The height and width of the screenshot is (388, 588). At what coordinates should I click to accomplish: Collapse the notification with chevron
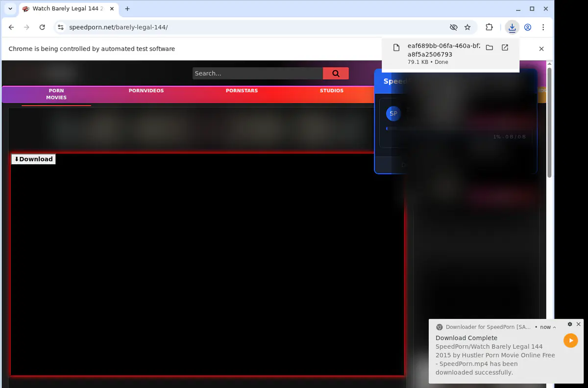[x=554, y=327]
